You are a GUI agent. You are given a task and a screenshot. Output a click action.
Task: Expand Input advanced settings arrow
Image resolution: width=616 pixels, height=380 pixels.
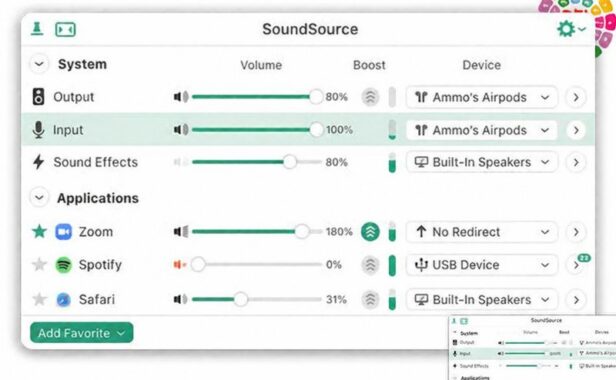[576, 130]
